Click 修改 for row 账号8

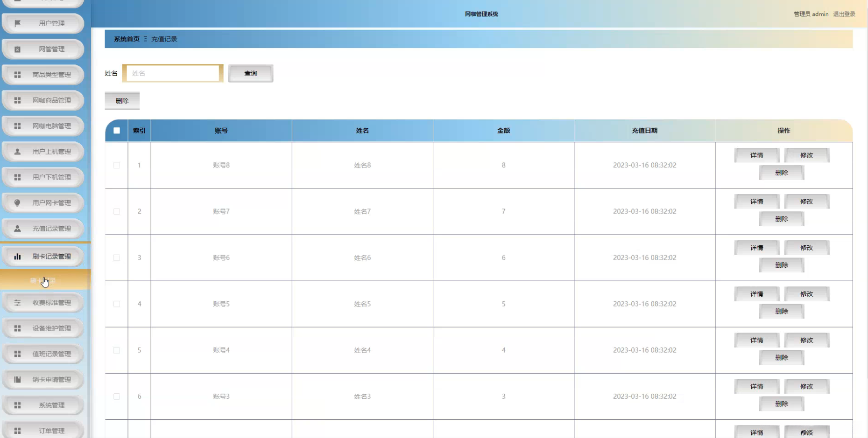pos(806,155)
